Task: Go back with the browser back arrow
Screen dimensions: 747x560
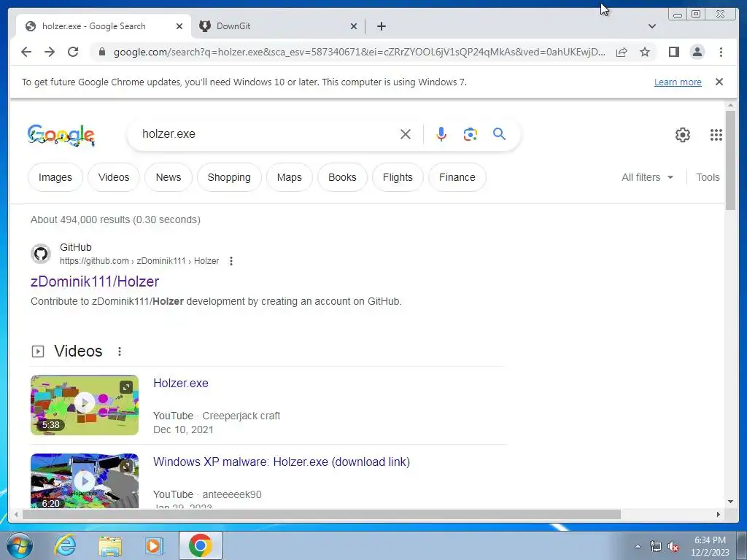Action: click(26, 52)
